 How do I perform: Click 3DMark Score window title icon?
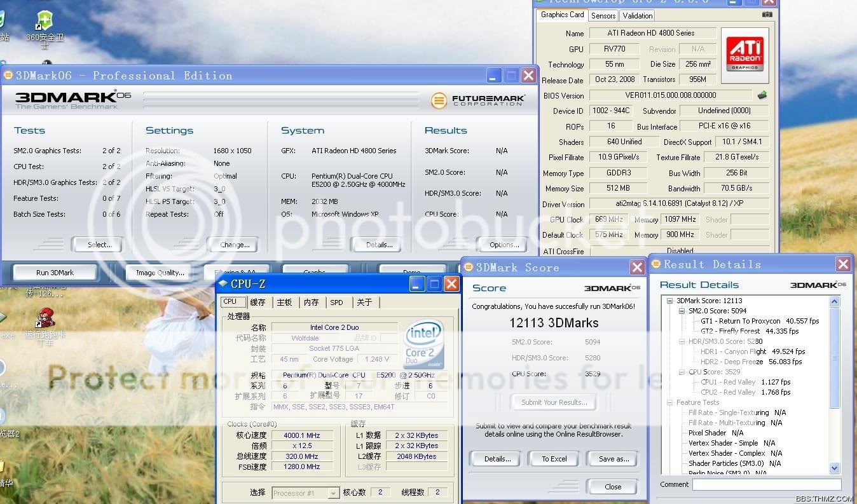click(x=469, y=267)
